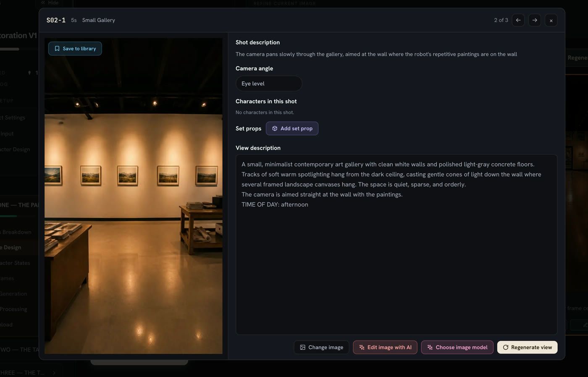Click the cube icon on Add set prop
The height and width of the screenshot is (377, 588).
pyautogui.click(x=275, y=128)
